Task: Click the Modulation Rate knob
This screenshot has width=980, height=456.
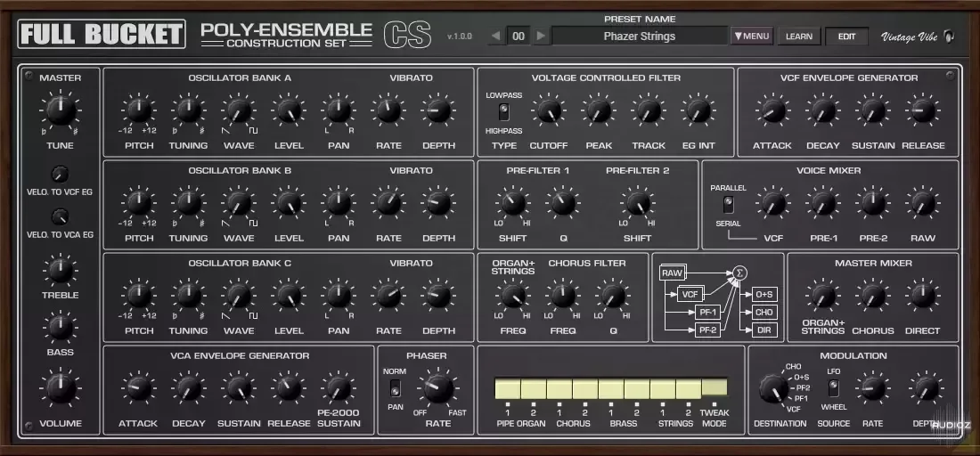Action: pos(872,388)
